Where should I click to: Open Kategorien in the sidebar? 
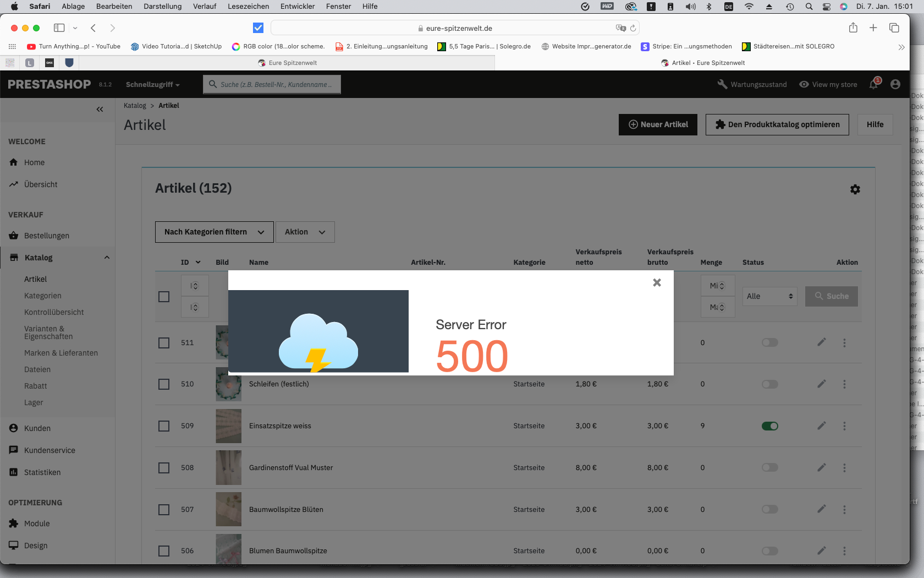coord(43,296)
